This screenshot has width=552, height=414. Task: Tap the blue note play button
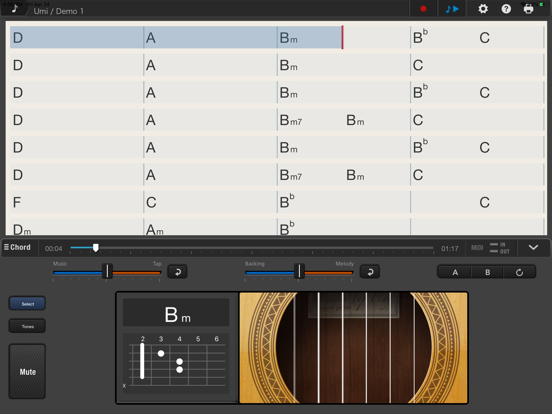coord(452,8)
